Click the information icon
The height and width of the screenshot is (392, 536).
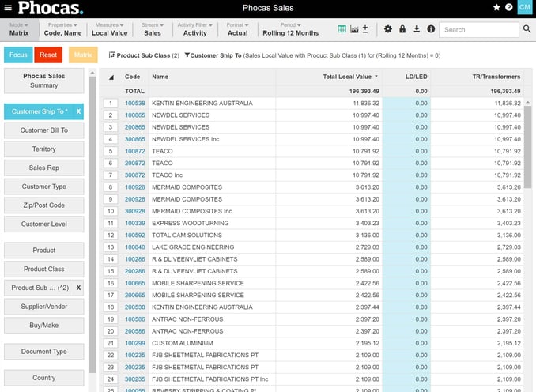coord(431,29)
